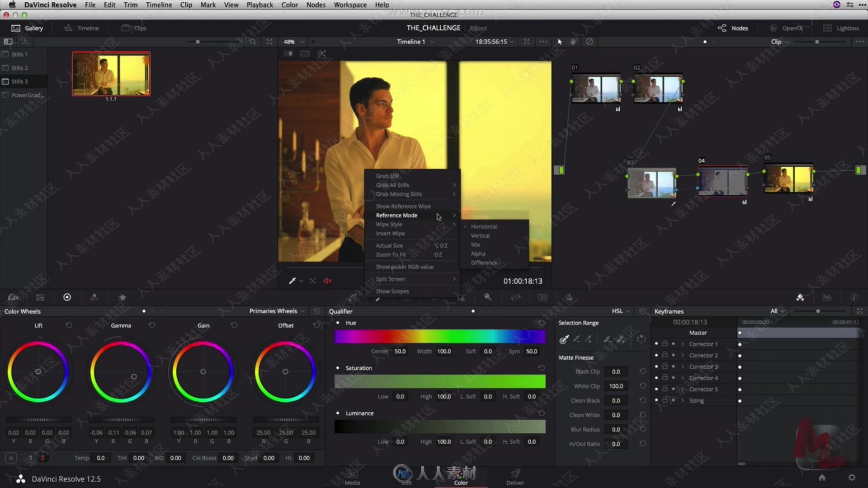Screen dimensions: 868x488
Task: Select the feather add softness tool
Action: (621, 339)
